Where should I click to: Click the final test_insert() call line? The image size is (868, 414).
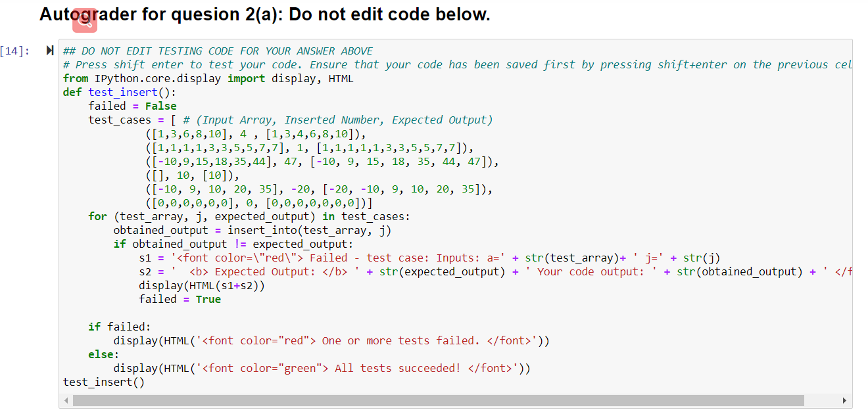coord(102,382)
